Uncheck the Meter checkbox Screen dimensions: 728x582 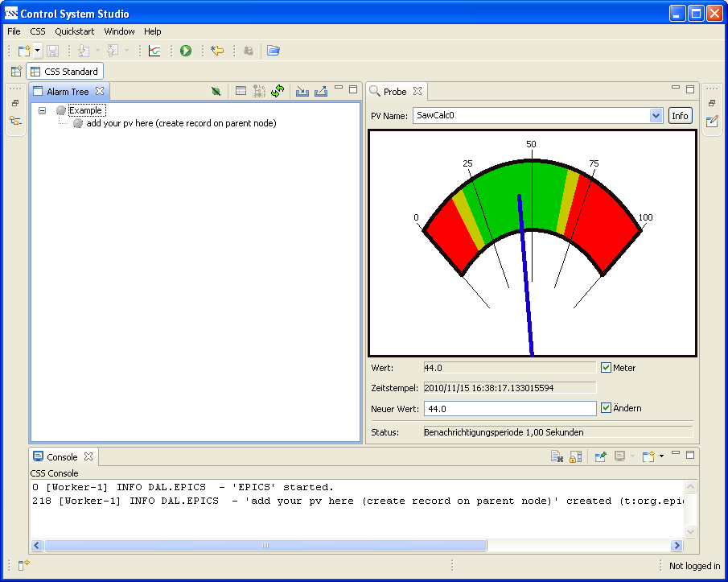[x=606, y=368]
